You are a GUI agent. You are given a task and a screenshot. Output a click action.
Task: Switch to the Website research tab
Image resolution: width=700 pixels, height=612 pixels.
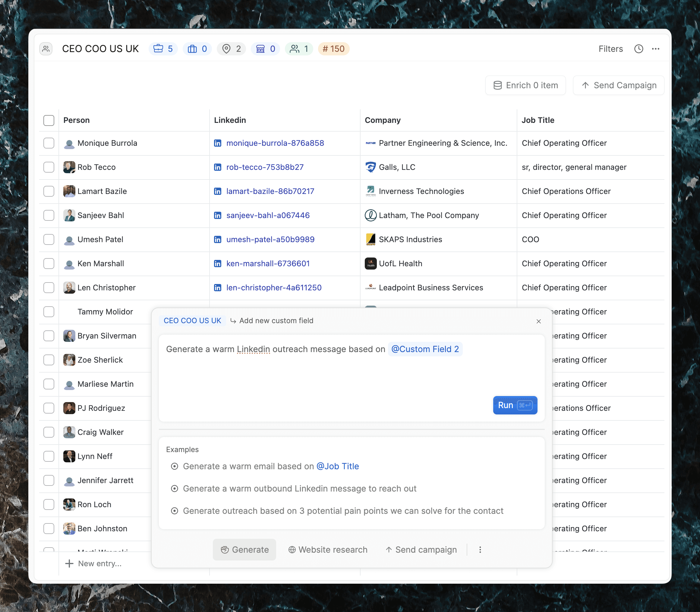(x=328, y=549)
